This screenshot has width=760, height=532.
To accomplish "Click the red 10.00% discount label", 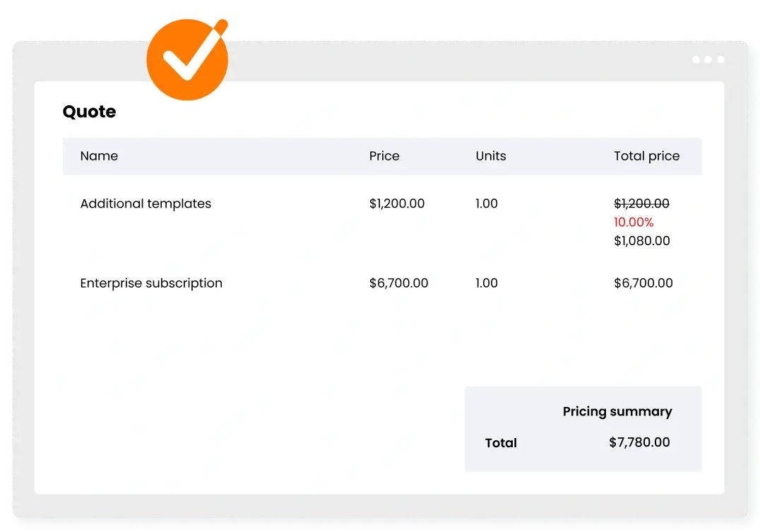I will (x=634, y=223).
